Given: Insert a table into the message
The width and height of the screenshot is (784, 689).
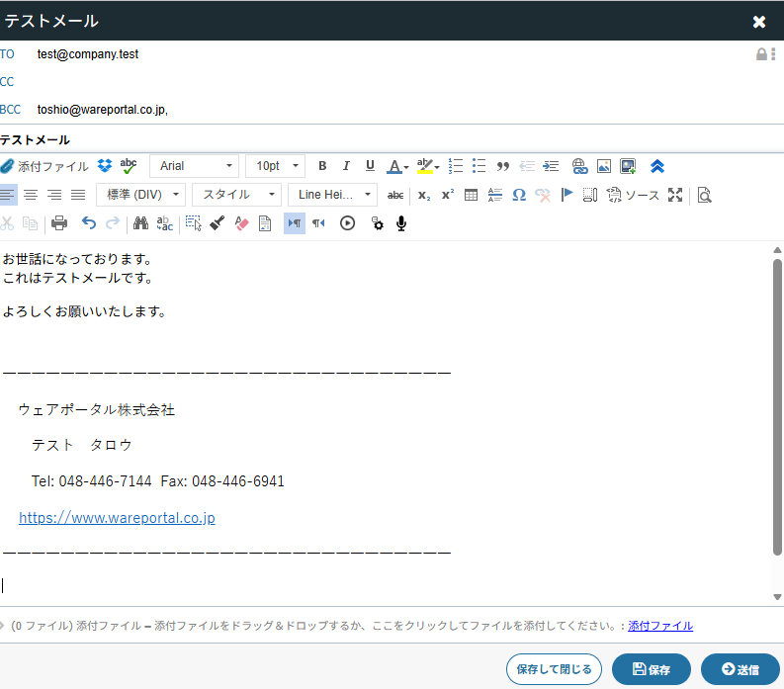Looking at the screenshot, I should (x=472, y=195).
